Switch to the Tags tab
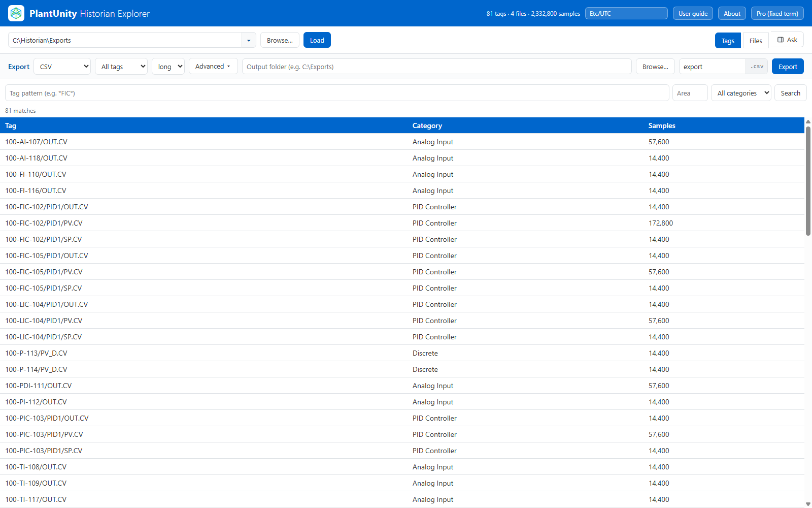The height and width of the screenshot is (508, 812). [x=728, y=41]
